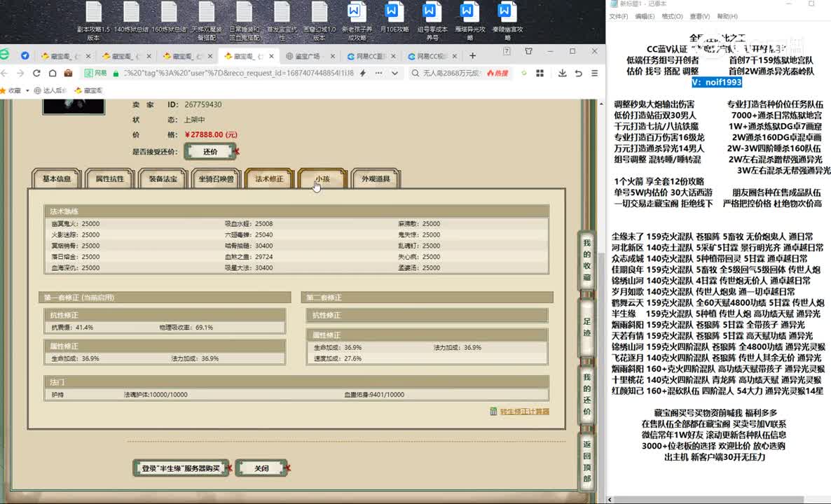
Task: Open WPS document 雁塔异光攻略
Action: (x=469, y=20)
